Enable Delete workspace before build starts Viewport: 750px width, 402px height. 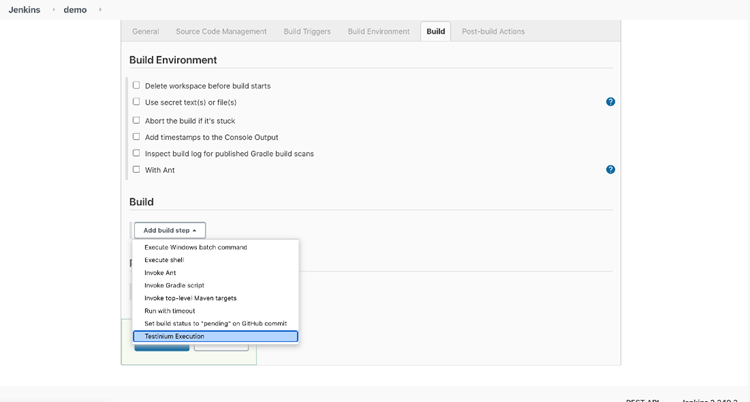coord(136,85)
